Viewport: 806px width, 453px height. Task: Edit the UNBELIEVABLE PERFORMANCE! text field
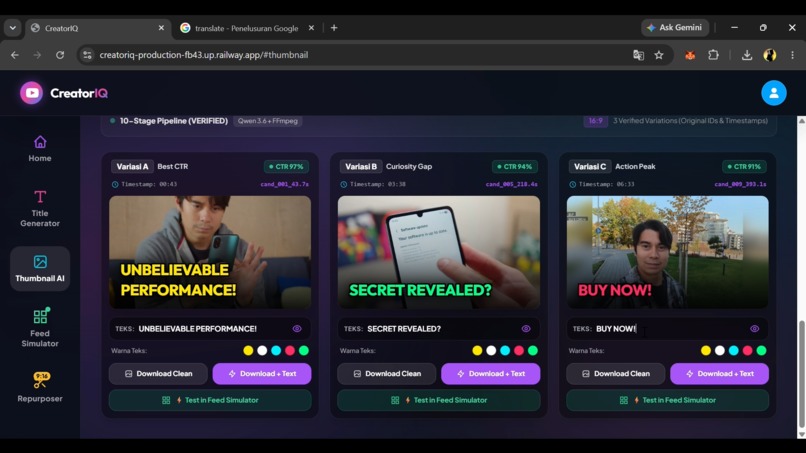[x=210, y=329]
